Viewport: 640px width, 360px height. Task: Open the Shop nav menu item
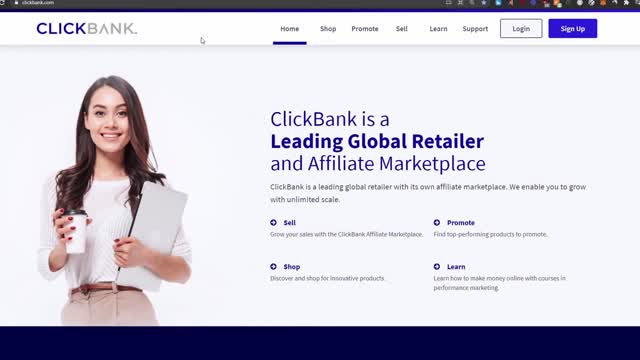[x=328, y=29]
